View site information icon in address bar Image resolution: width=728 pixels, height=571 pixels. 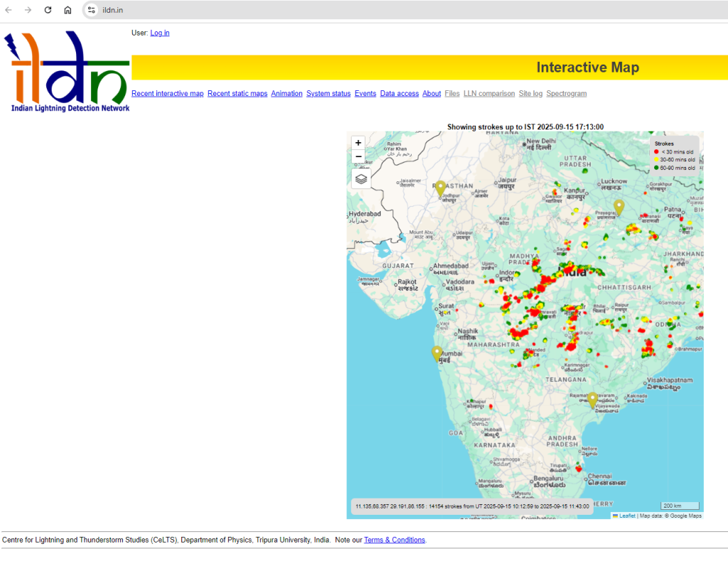tap(92, 10)
